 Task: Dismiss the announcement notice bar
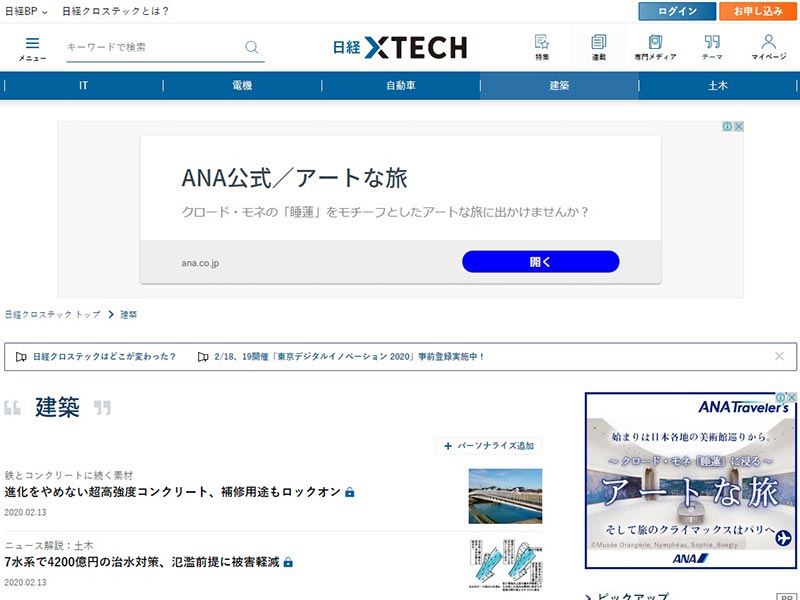coord(779,356)
